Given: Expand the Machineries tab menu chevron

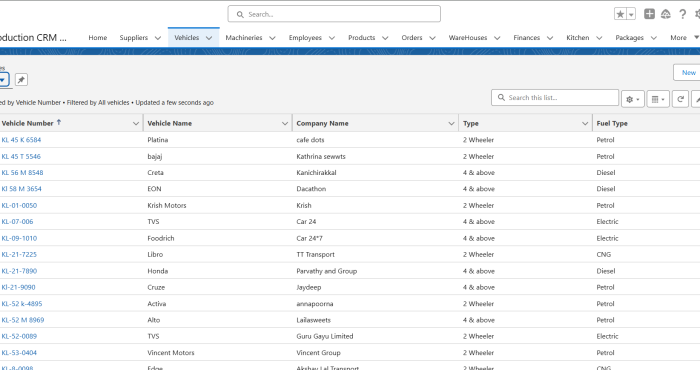Looking at the screenshot, I should coord(272,38).
